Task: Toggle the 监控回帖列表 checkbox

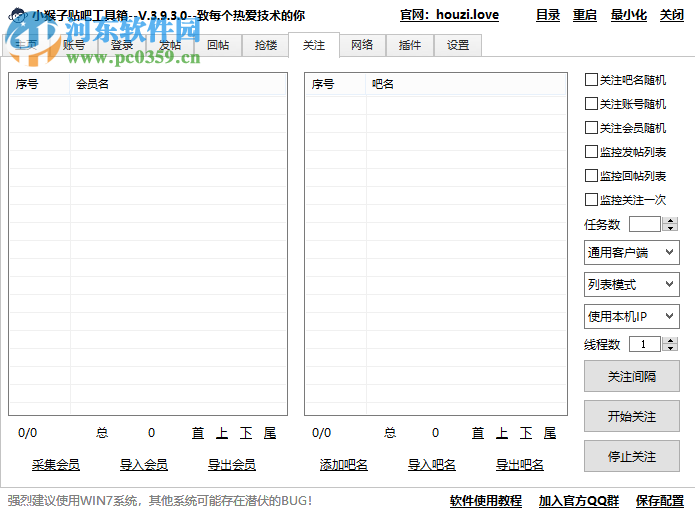Action: (591, 175)
